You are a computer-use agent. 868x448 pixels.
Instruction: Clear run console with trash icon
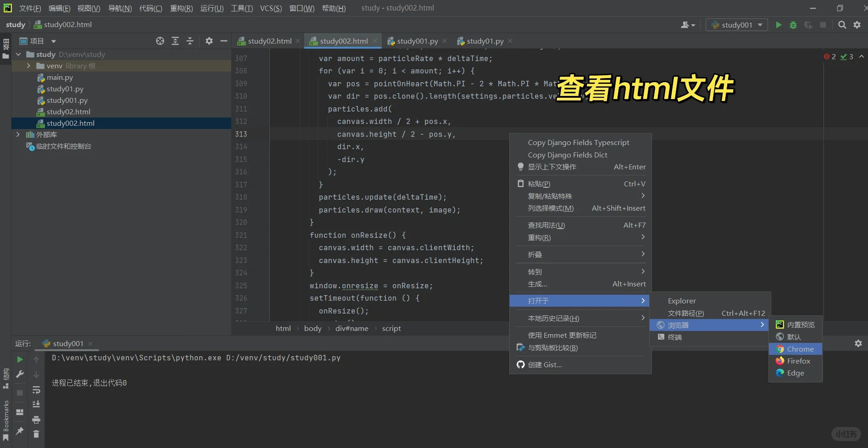coord(36,434)
